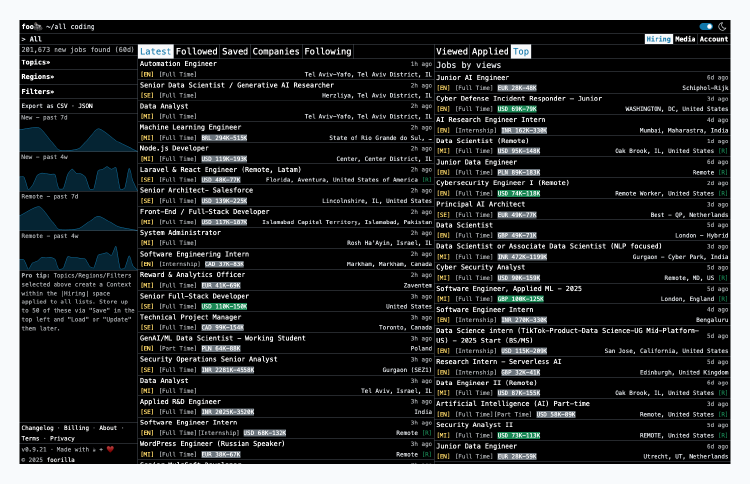The width and height of the screenshot is (750, 484).
Task: Open the Node.js Developer job
Action: (x=174, y=148)
